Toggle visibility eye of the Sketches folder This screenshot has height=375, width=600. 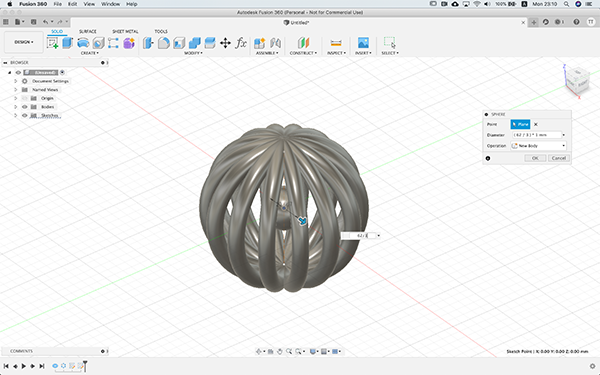pos(25,116)
